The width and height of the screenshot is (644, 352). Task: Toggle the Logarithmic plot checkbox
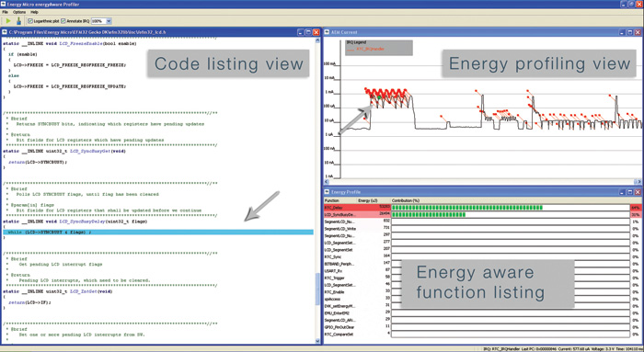30,21
